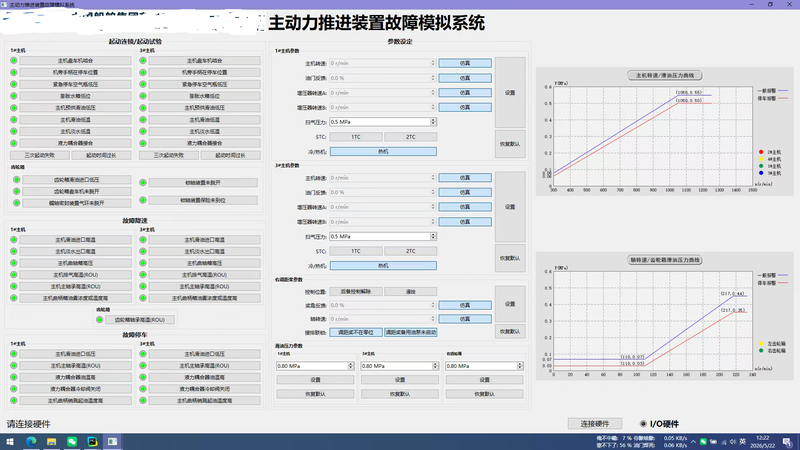Select the I/O硬件 radio button
This screenshot has height=450, width=800.
pos(643,424)
